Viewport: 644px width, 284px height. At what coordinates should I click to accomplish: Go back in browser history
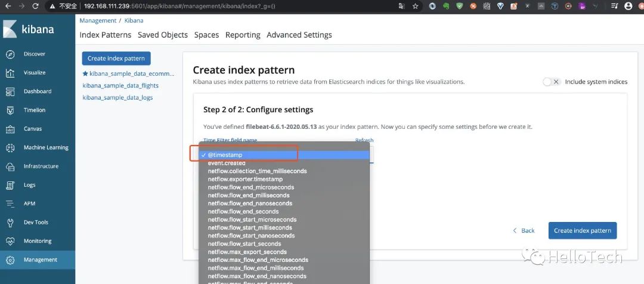coord(8,6)
